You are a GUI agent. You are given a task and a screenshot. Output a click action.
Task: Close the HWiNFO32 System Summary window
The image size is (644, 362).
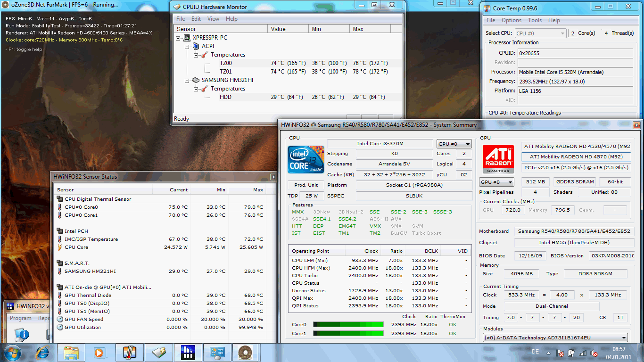pos(636,125)
